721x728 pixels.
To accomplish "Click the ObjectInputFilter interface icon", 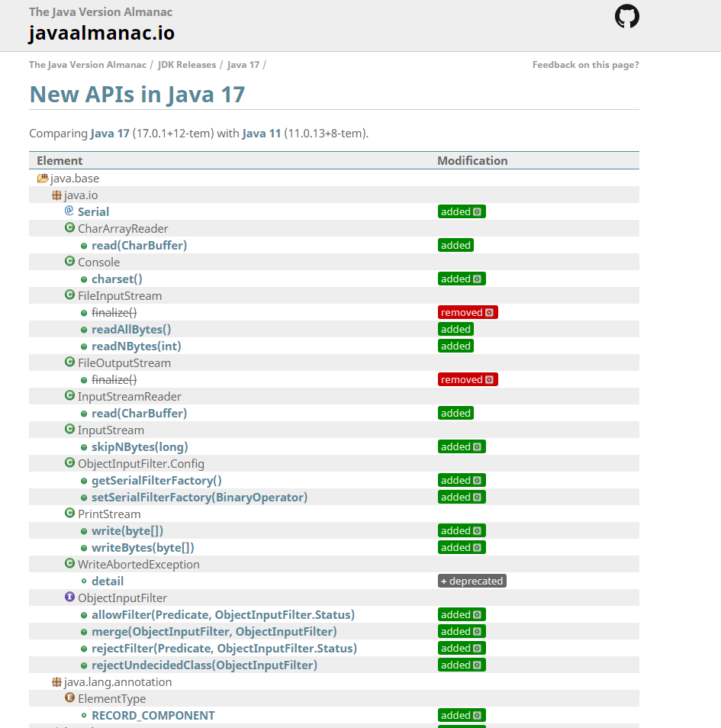I will coord(69,597).
